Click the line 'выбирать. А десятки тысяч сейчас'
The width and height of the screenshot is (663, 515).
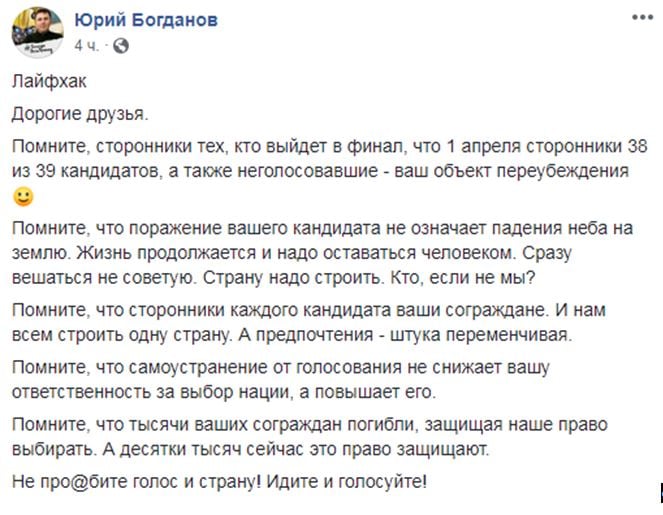251,449
